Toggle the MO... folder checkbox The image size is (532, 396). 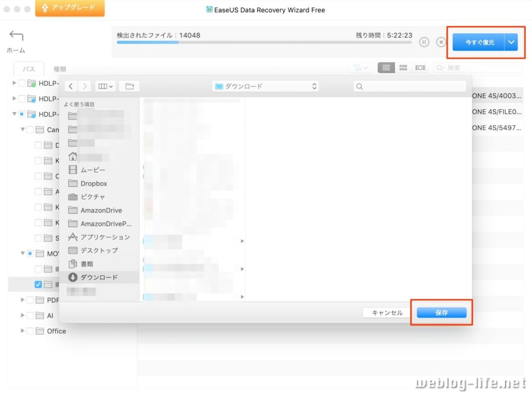pos(30,253)
